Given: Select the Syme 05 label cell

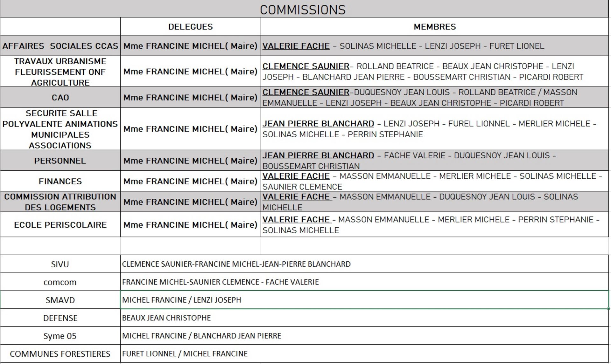Looking at the screenshot, I should [x=60, y=336].
